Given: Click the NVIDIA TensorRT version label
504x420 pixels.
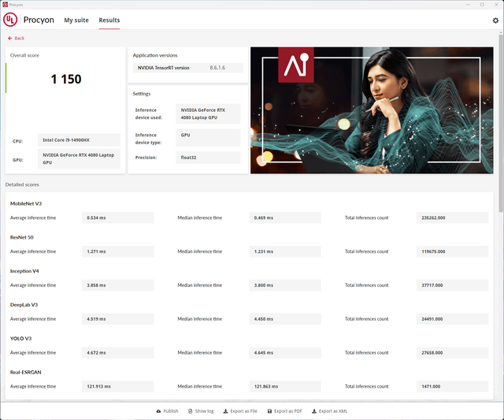Looking at the screenshot, I should (164, 68).
